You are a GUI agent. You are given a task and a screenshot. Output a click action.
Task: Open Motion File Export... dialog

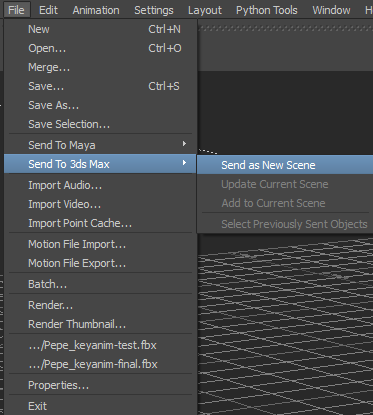coord(100,263)
